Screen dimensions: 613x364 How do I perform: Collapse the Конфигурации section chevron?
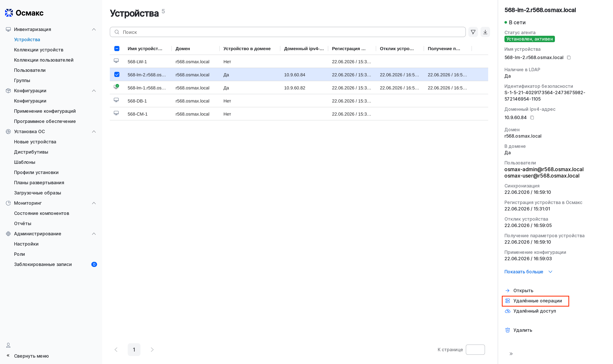coord(94,91)
